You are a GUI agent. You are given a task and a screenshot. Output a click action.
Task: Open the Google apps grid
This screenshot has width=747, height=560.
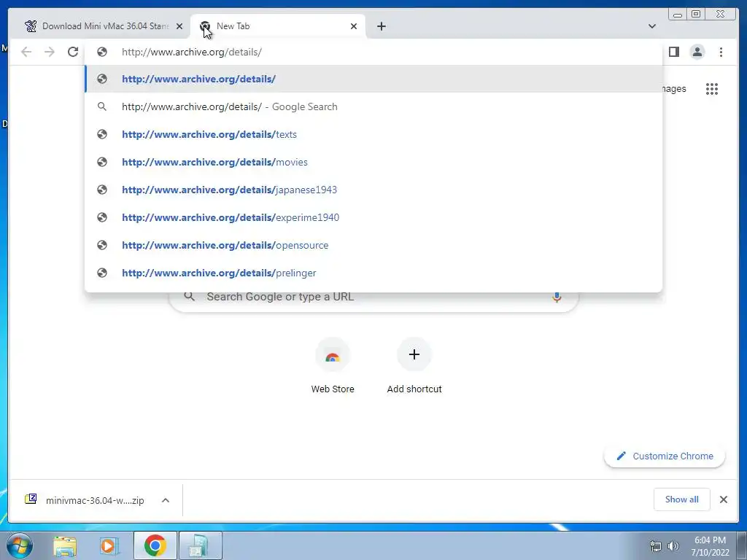coord(712,88)
